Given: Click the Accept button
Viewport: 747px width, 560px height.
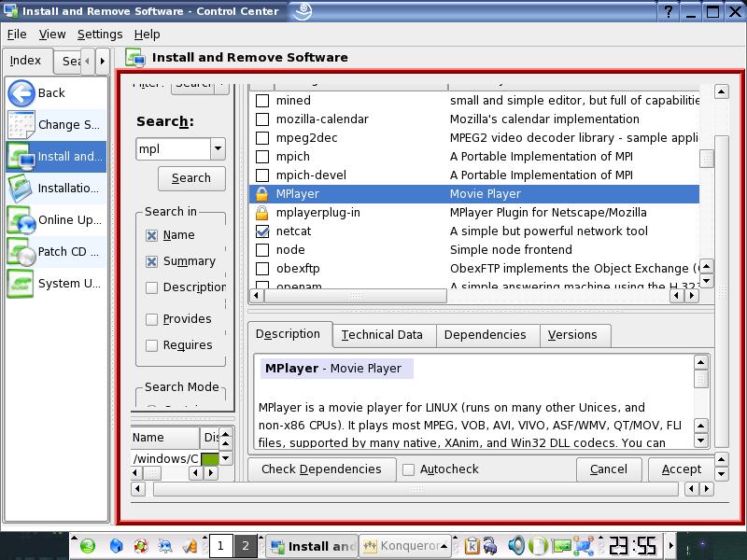Looking at the screenshot, I should coord(681,469).
